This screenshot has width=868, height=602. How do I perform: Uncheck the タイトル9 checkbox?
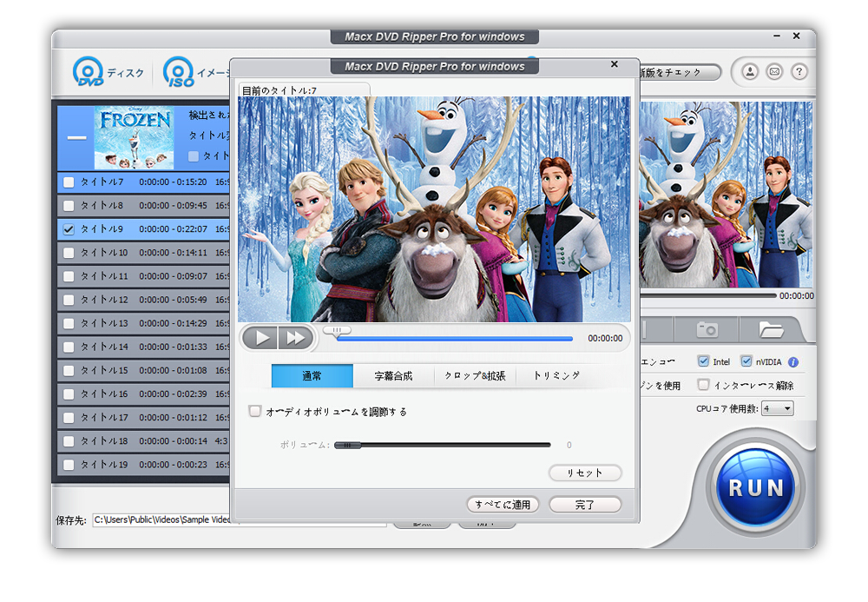(69, 229)
